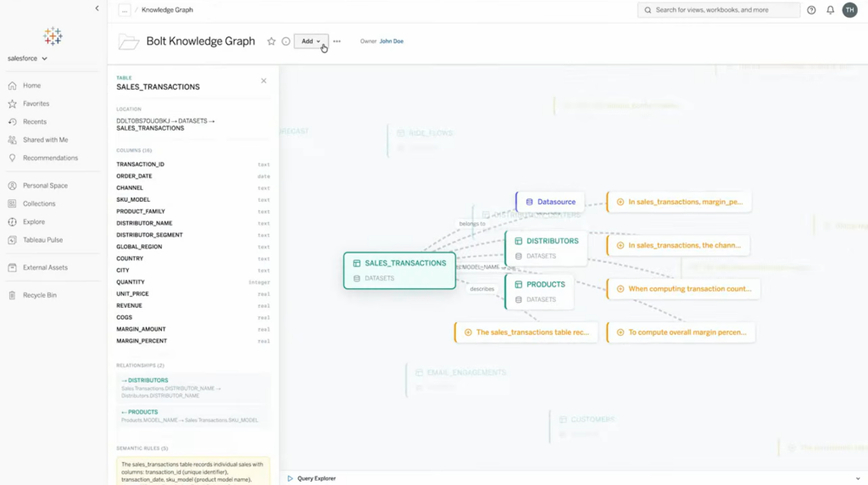Image resolution: width=868 pixels, height=485 pixels.
Task: Show details with the info icon
Action: [x=286, y=42]
